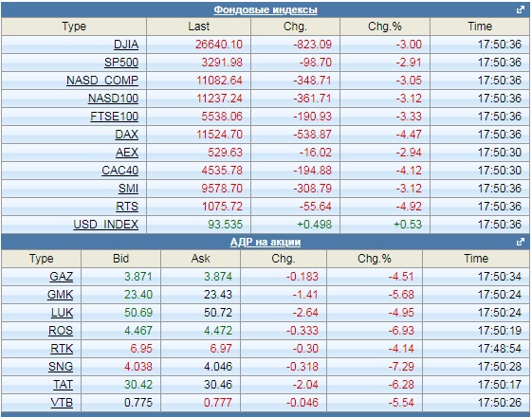Screen dimensions: 532x417
Task: Select DAX last value 11524.70
Action: pos(219,135)
